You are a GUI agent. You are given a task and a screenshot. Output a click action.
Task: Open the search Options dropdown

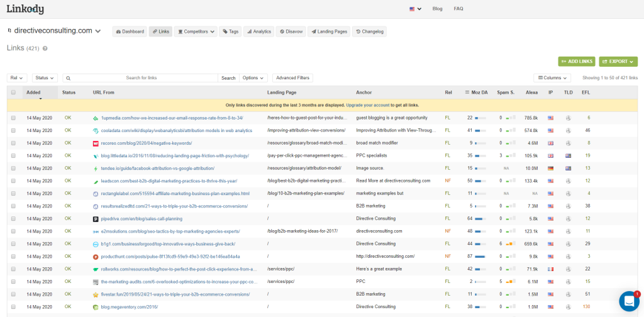coord(253,78)
